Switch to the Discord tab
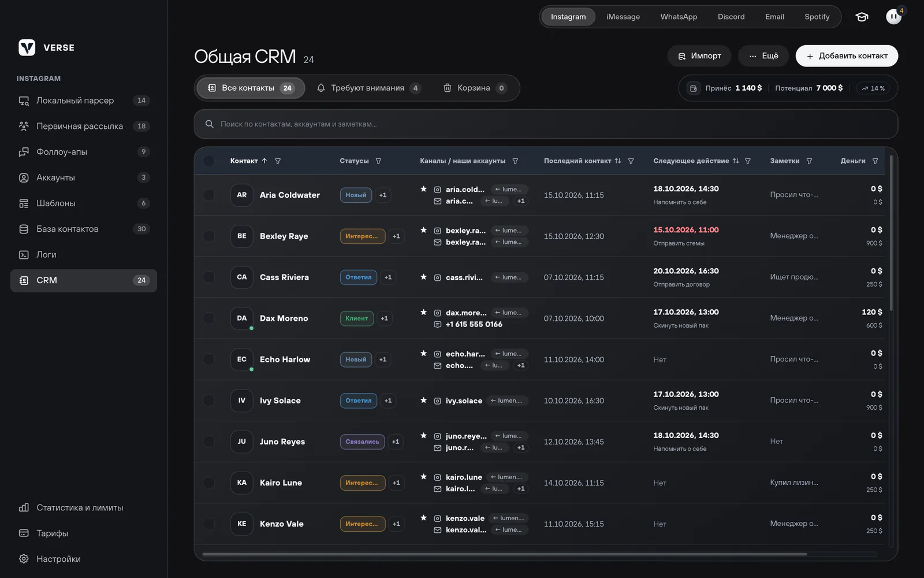Screen dimensions: 924x578 point(731,17)
